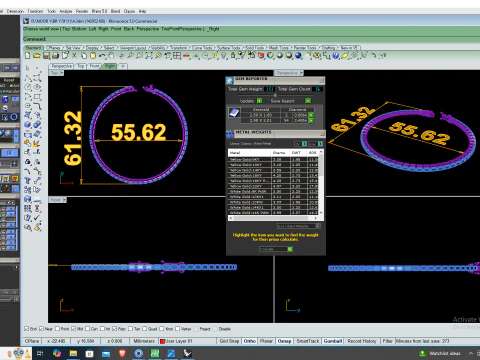Toggle the Near osnap checkbox
Screen dimensions: 480x360
(x=41, y=329)
